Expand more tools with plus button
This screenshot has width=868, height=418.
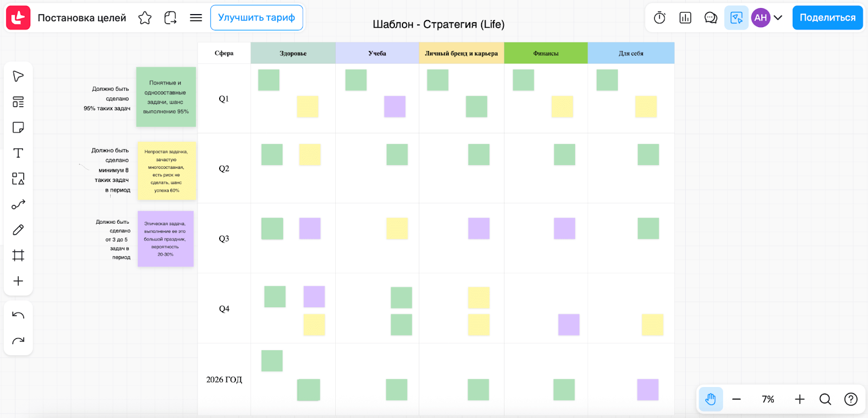click(x=18, y=281)
